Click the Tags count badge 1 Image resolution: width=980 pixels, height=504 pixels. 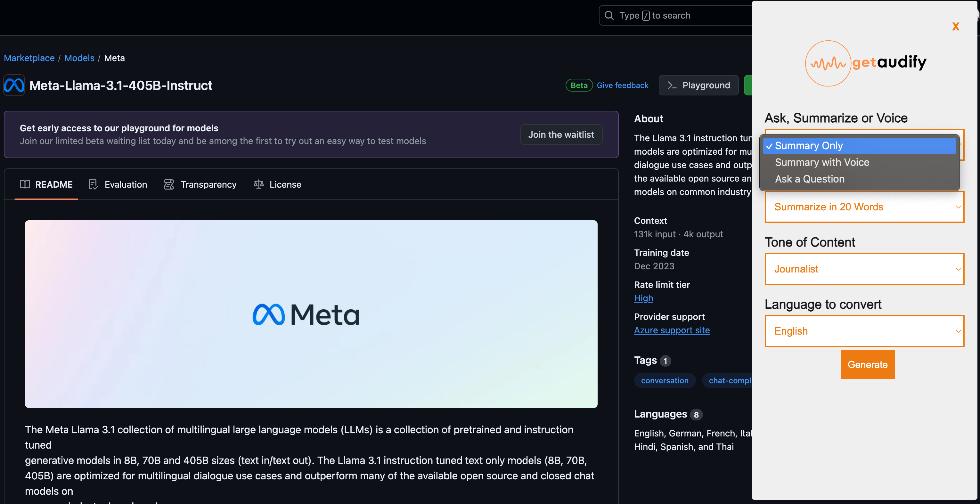665,361
